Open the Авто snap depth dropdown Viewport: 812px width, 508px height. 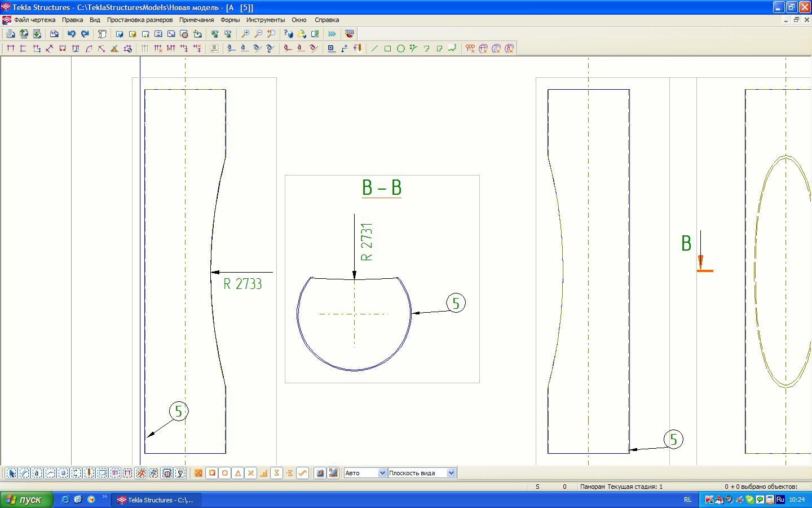coord(382,473)
